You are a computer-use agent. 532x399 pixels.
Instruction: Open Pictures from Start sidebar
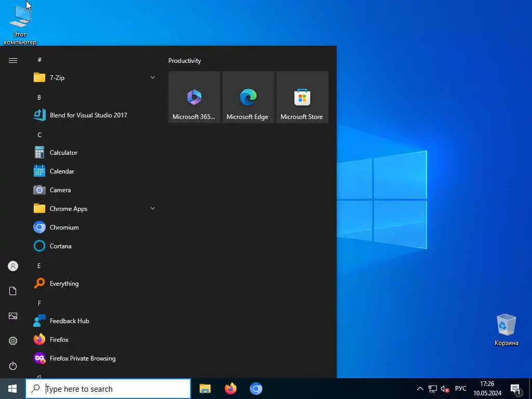click(x=13, y=316)
